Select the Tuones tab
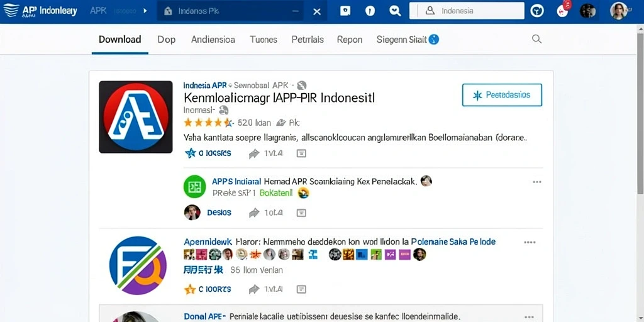644x322 pixels. pos(264,40)
